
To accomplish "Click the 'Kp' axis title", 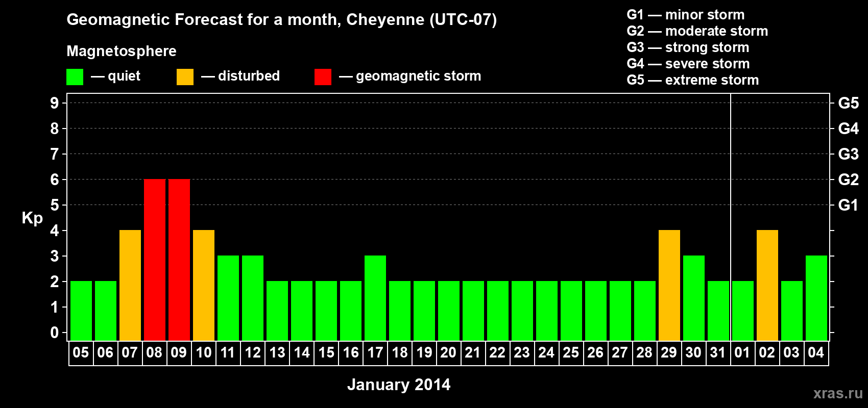I will [32, 218].
